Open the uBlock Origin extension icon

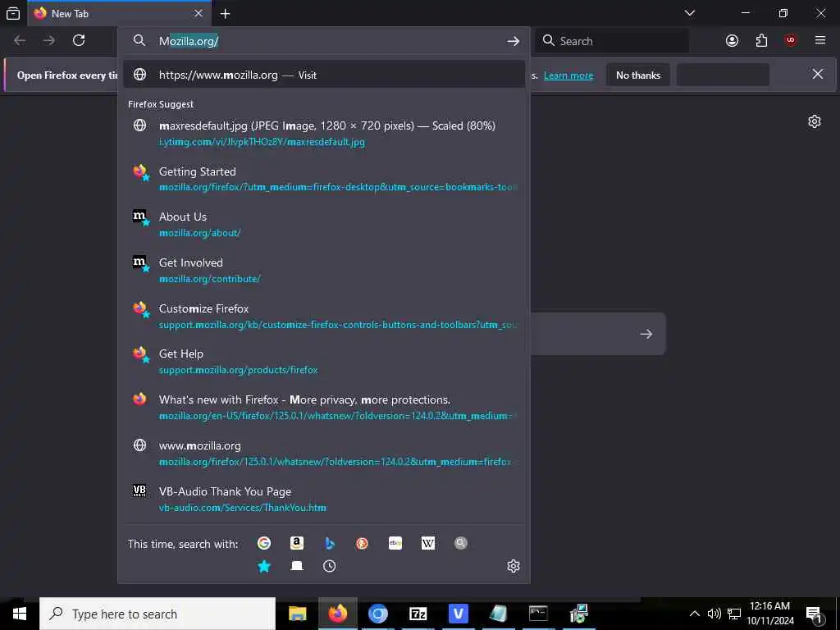point(791,41)
